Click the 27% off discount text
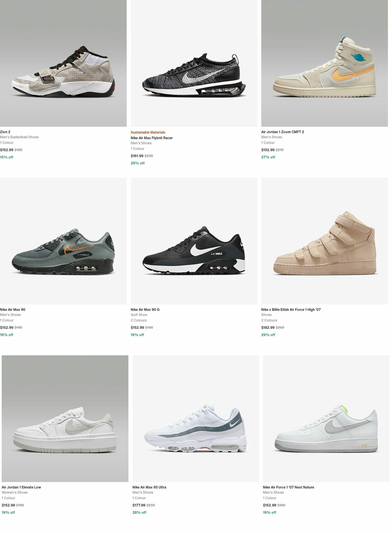The width and height of the screenshot is (392, 533). tap(268, 157)
